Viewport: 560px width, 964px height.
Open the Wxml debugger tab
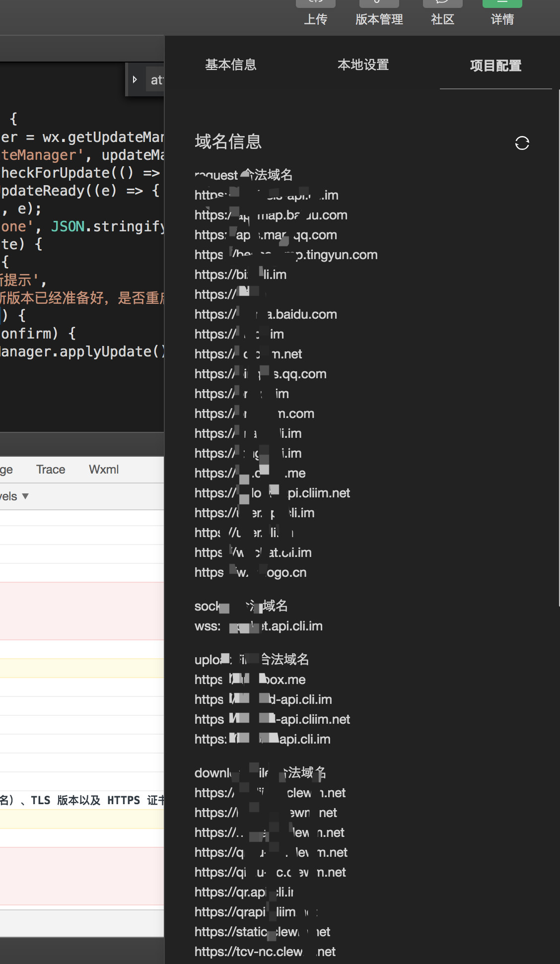pyautogui.click(x=104, y=470)
